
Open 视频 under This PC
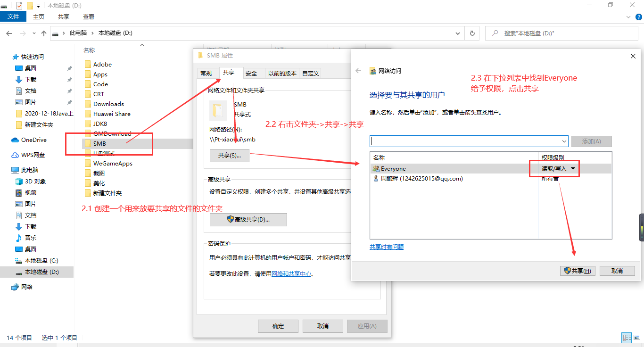pyautogui.click(x=30, y=192)
